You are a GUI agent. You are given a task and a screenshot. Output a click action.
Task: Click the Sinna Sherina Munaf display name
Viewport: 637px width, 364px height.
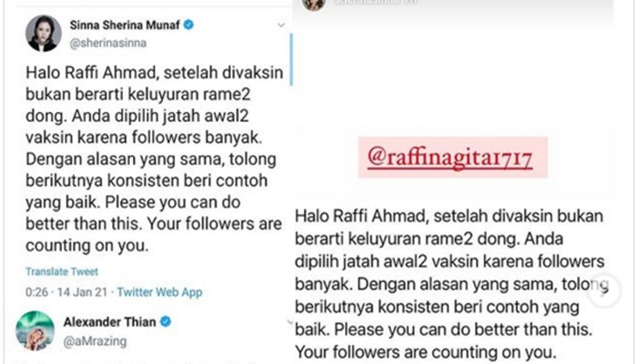click(x=125, y=25)
